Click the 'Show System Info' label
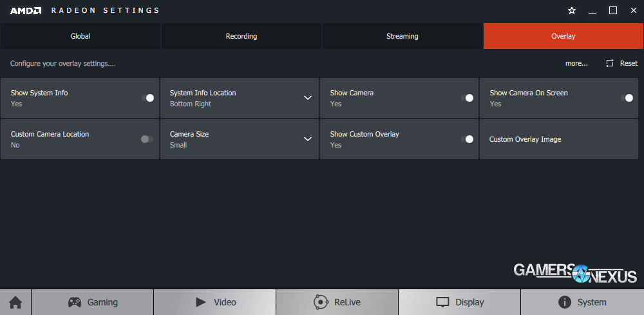The width and height of the screenshot is (644, 315). pos(39,93)
